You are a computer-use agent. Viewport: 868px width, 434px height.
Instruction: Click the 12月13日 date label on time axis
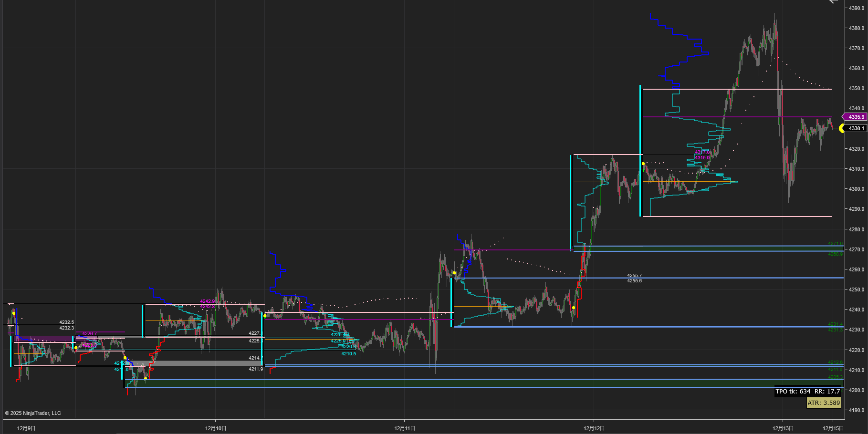click(783, 428)
